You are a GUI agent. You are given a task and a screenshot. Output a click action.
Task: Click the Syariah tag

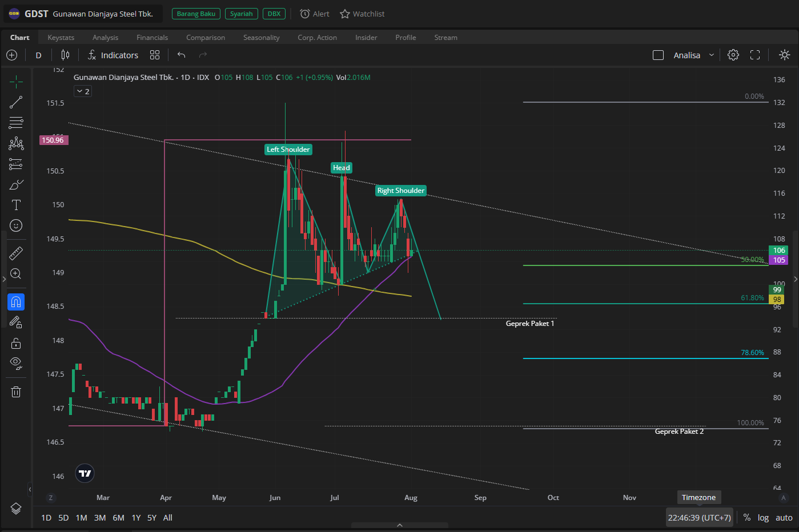[242, 14]
